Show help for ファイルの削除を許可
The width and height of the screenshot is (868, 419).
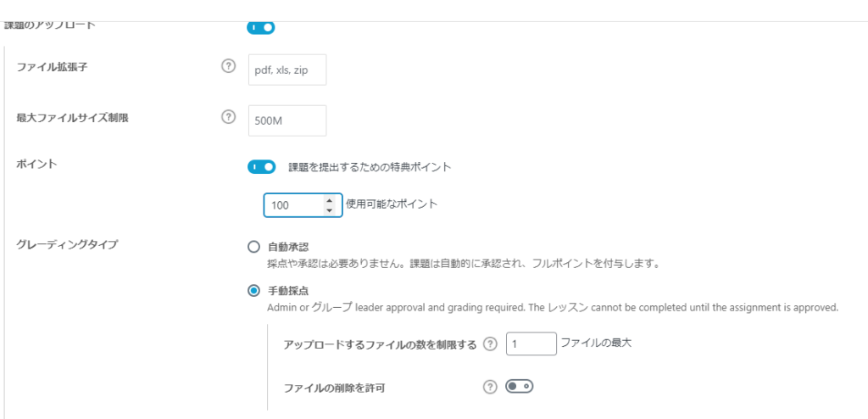(490, 388)
